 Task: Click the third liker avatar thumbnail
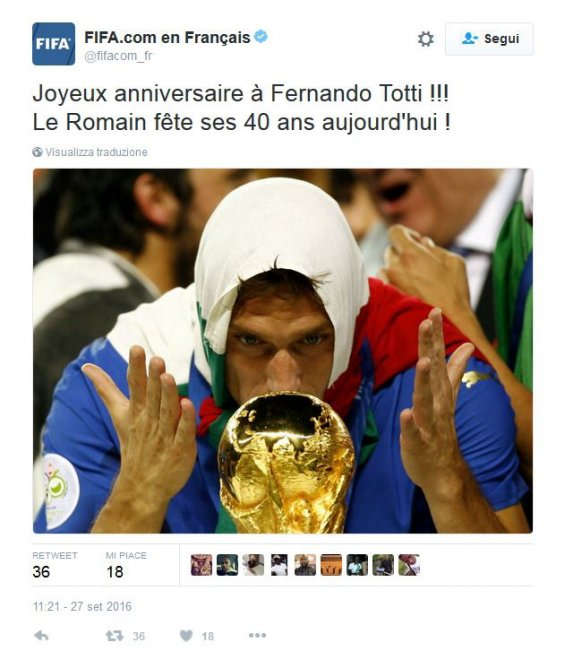(x=253, y=565)
